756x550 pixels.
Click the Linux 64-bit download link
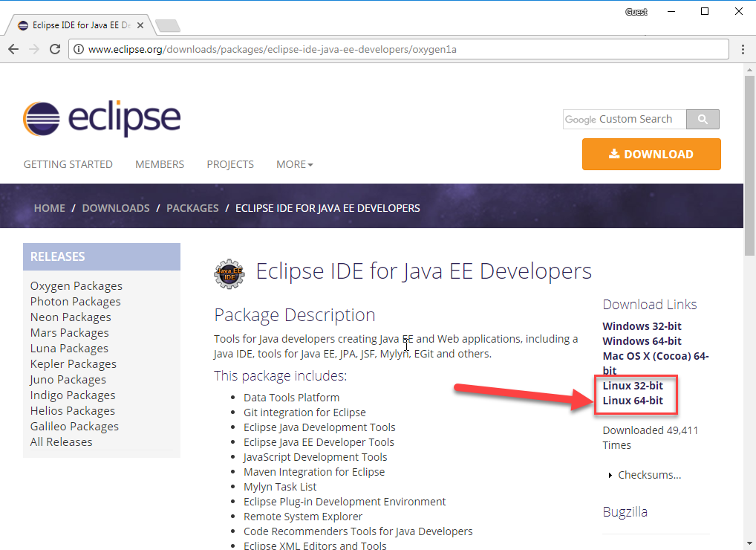(x=633, y=401)
